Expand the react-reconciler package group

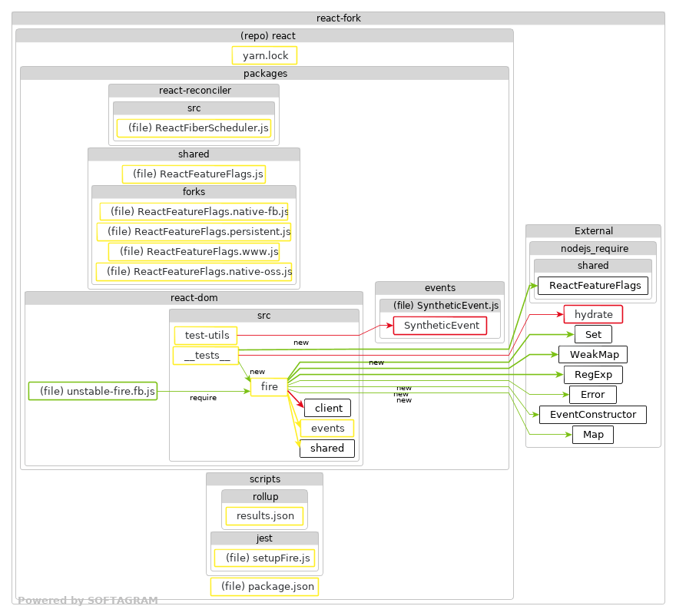[194, 90]
